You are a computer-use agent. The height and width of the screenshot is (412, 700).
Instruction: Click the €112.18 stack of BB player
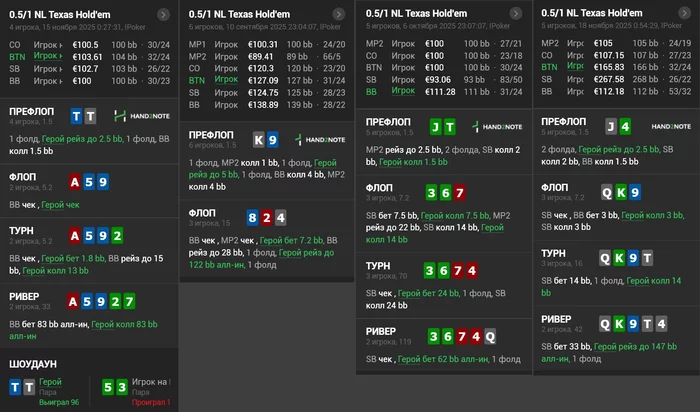pos(609,91)
